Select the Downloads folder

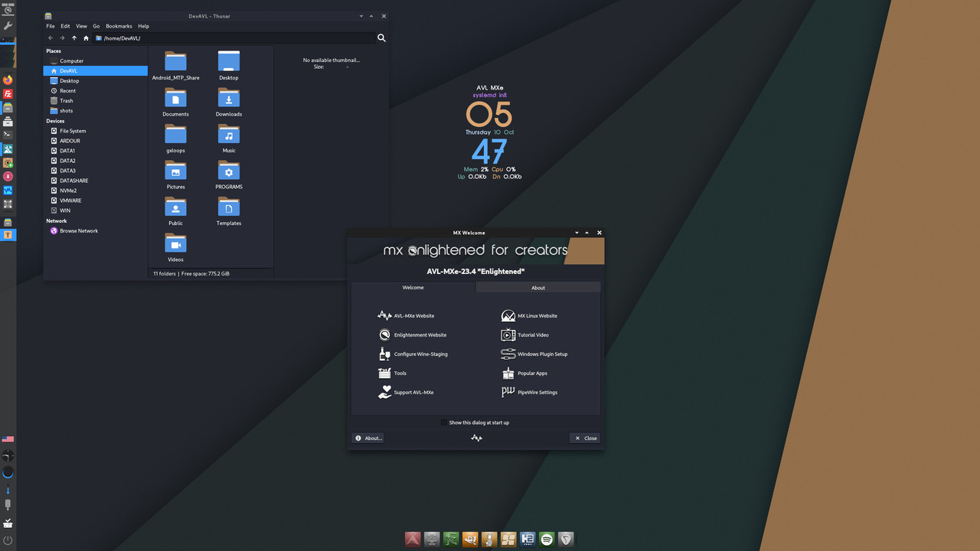click(229, 103)
